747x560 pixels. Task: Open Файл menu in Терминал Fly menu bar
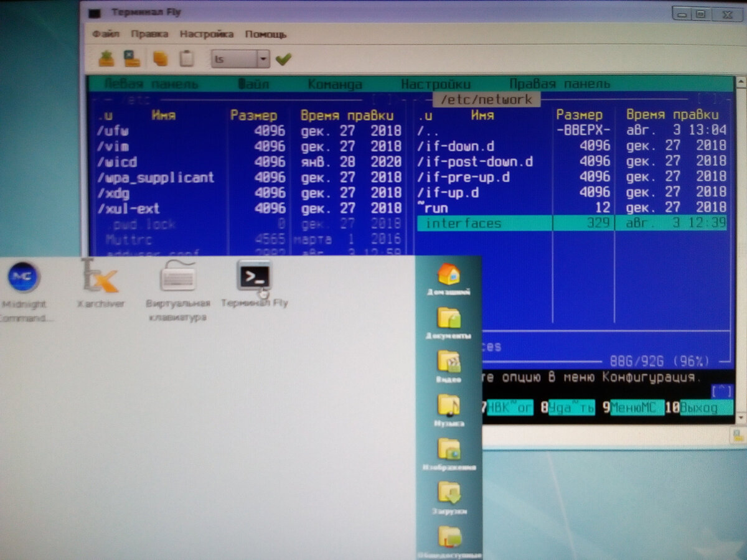[105, 34]
